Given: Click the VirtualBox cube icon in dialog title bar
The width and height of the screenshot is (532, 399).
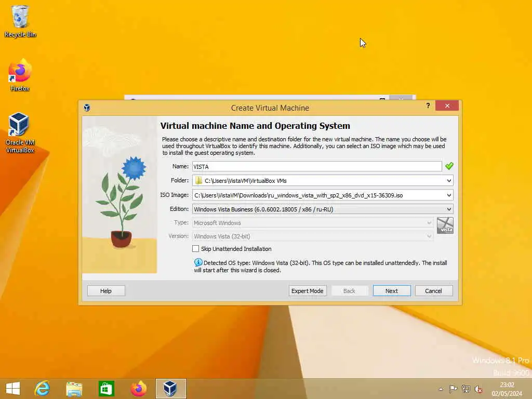Looking at the screenshot, I should [x=87, y=108].
